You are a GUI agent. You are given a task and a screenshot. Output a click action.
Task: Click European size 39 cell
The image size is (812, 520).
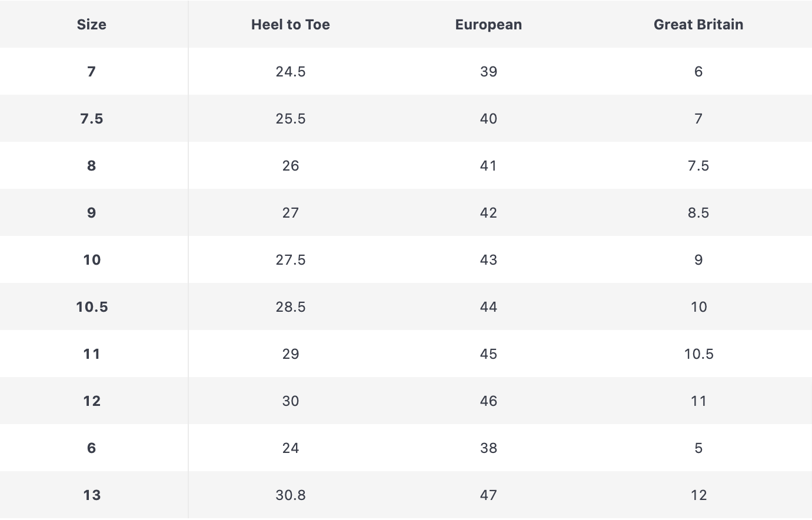[488, 71]
